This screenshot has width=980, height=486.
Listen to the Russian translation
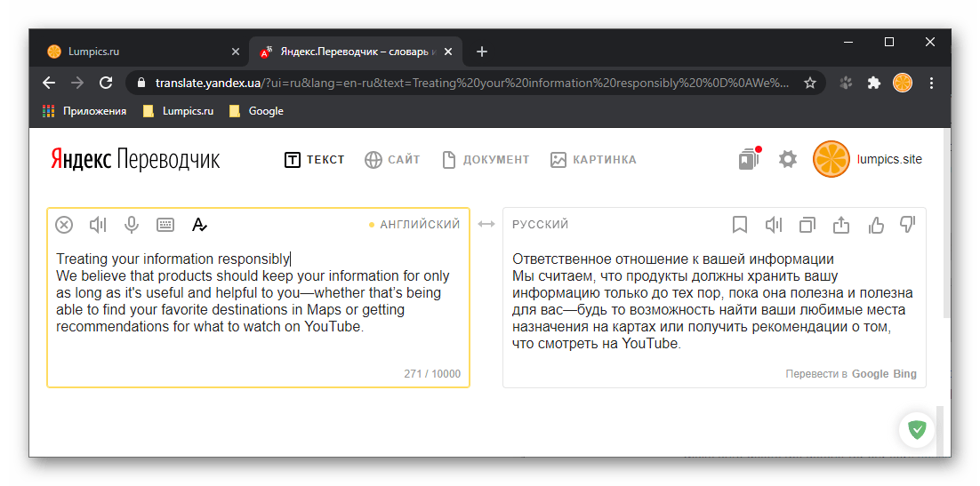point(774,225)
